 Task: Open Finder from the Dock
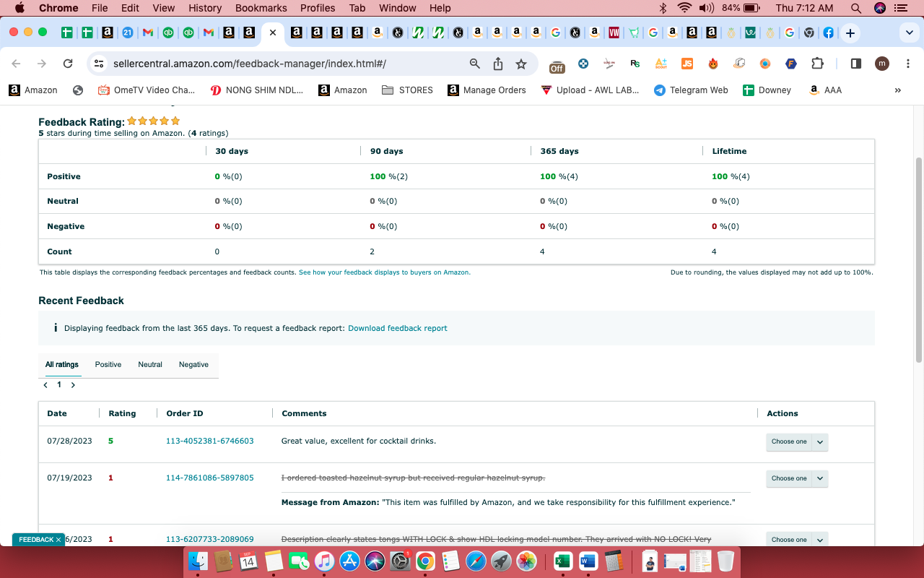point(198,561)
